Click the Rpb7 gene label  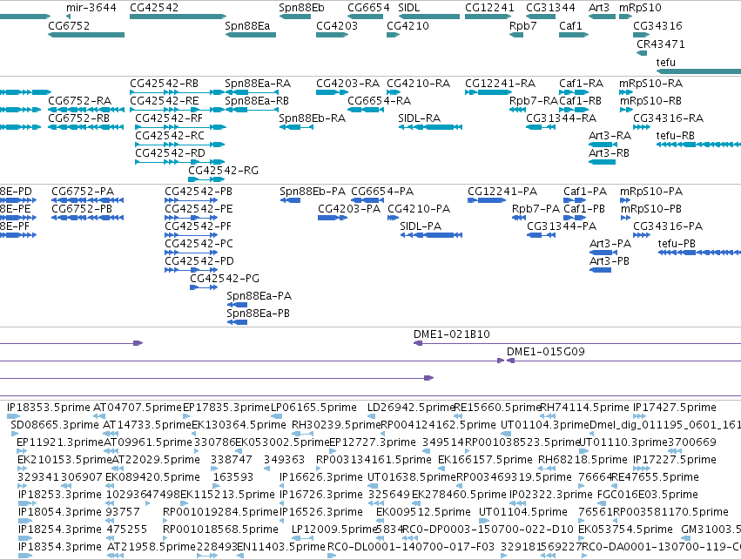(523, 25)
